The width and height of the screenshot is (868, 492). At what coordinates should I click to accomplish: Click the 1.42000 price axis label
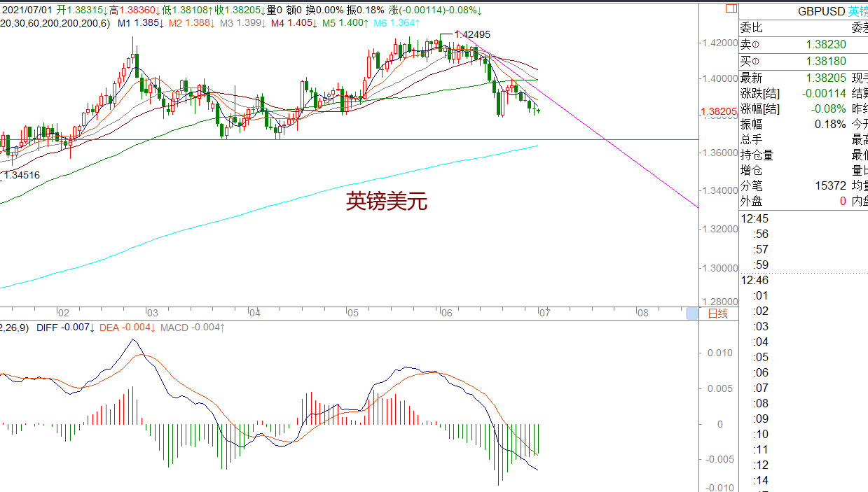(719, 43)
